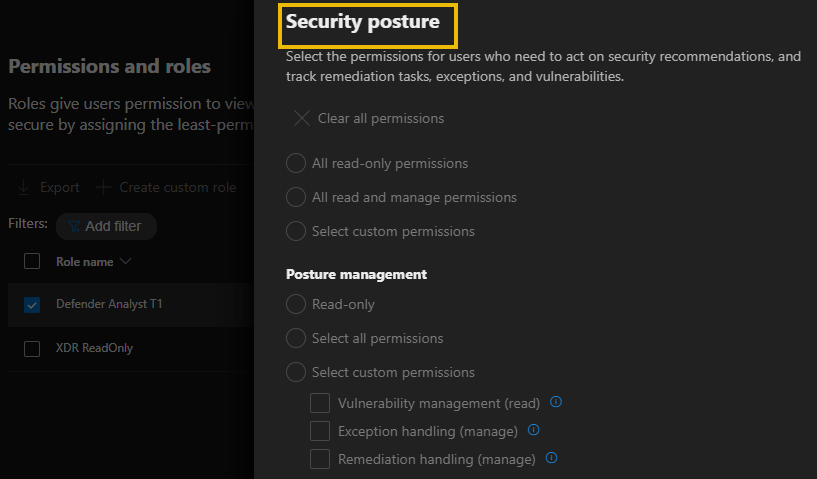Screen dimensions: 817x479
Task: Click info icon beside Exception handling (manage)
Action: pos(534,431)
